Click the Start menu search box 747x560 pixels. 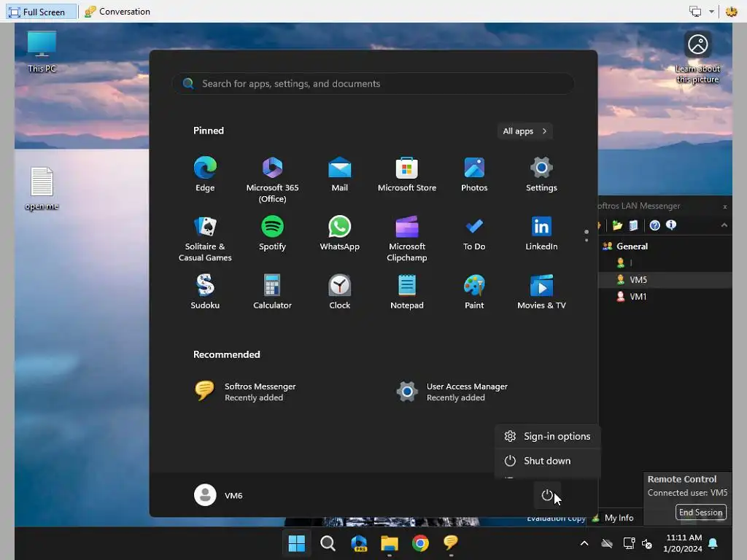(373, 83)
